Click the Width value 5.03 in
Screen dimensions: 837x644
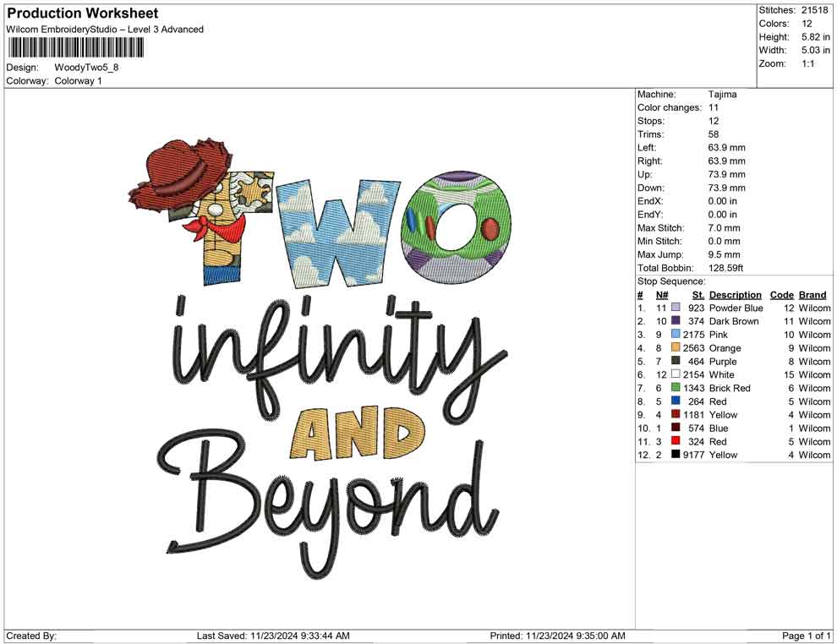[x=816, y=50]
